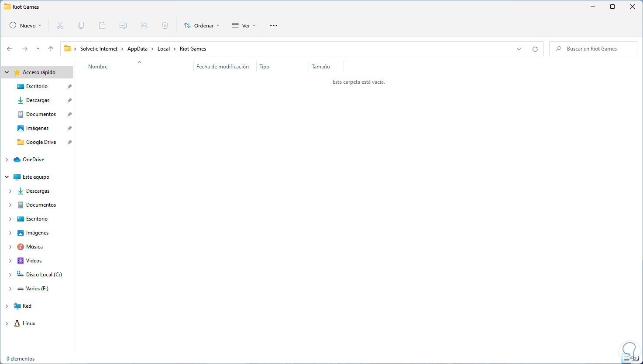Viewport: 643px width, 364px height.
Task: Click the Videos icon under Este equipo
Action: tap(21, 261)
